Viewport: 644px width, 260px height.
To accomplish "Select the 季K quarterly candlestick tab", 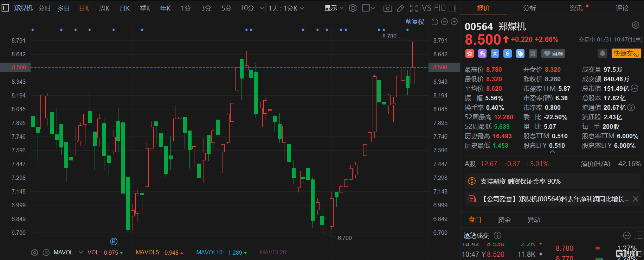I will tap(145, 8).
